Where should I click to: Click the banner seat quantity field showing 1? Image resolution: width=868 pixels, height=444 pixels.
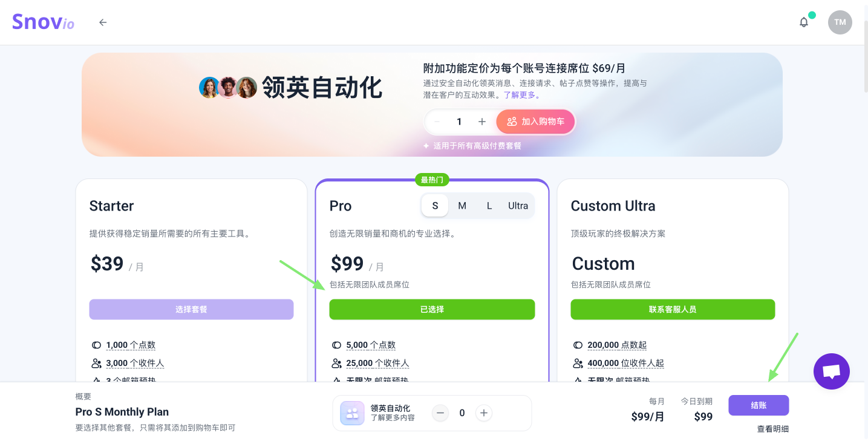click(459, 122)
